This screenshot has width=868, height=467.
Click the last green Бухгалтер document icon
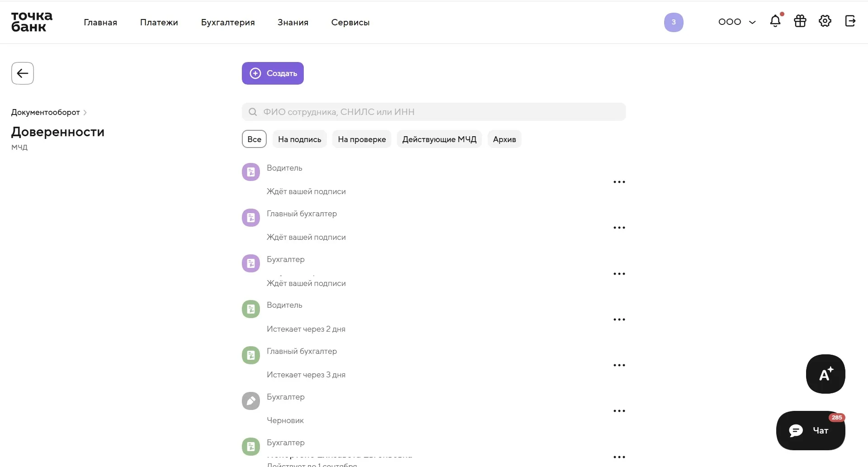[251, 447]
